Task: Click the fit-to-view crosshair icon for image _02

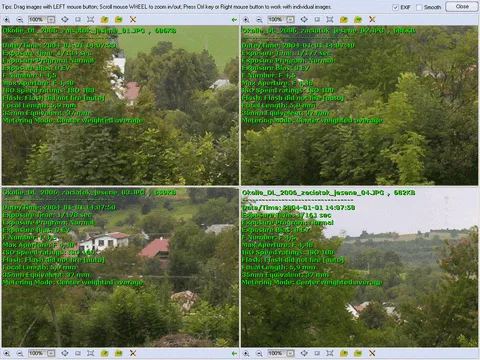Action: [x=304, y=20]
